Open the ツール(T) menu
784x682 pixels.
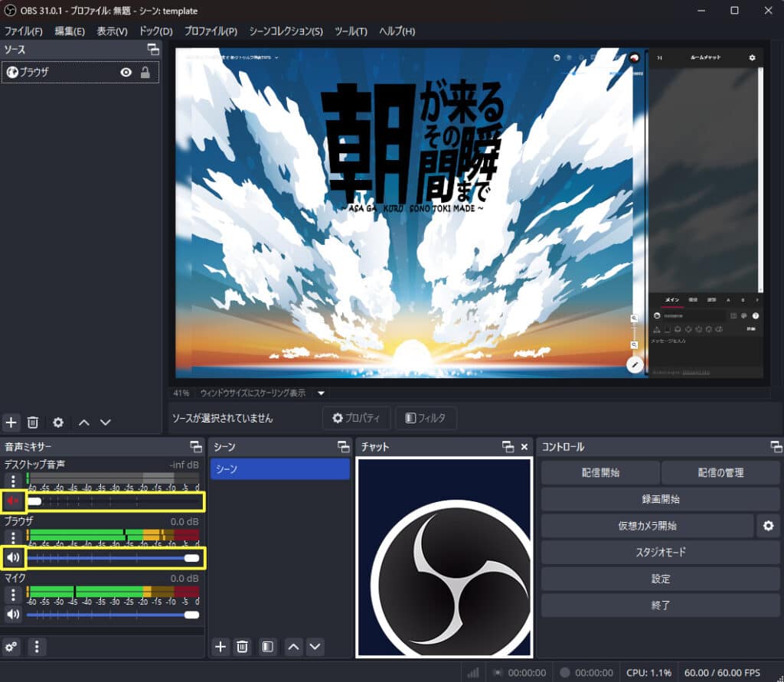[x=351, y=31]
